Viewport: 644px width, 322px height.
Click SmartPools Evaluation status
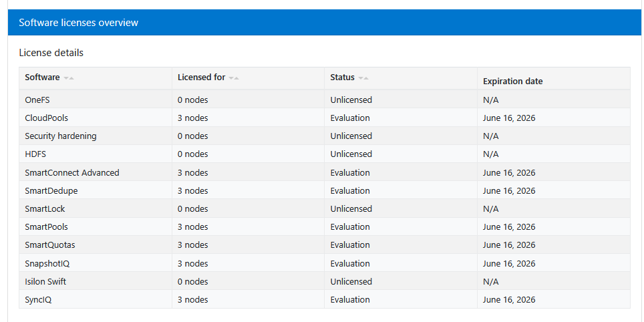point(350,226)
